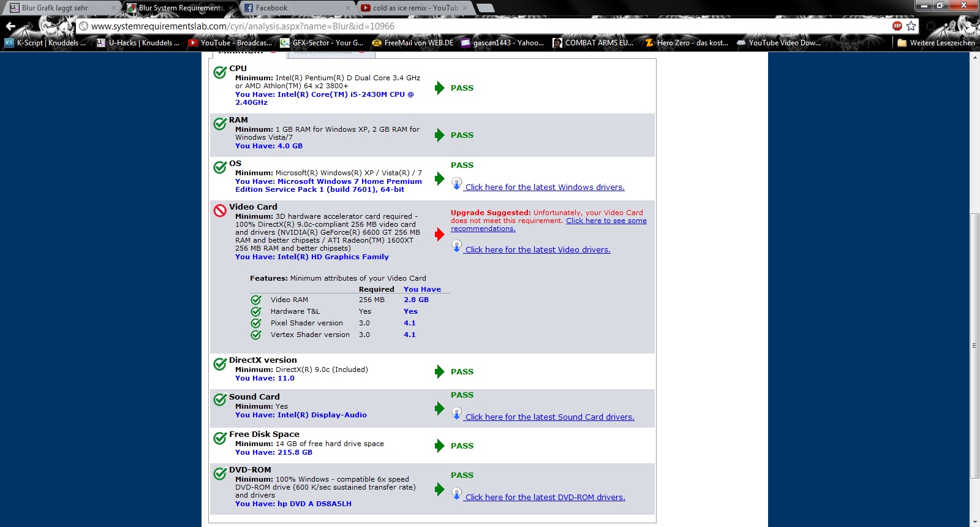Click the check icon beside Pixel Shader version
The width and height of the screenshot is (980, 527).
(x=256, y=323)
